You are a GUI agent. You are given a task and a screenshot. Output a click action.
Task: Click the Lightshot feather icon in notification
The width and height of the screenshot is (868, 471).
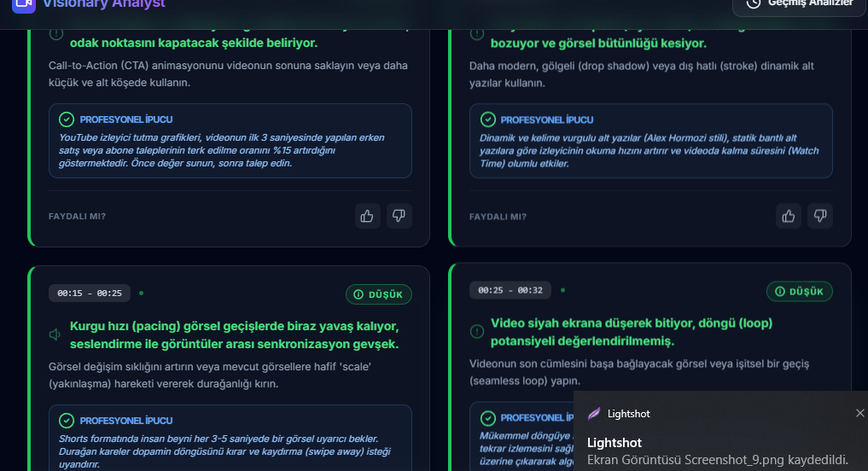pyautogui.click(x=594, y=414)
